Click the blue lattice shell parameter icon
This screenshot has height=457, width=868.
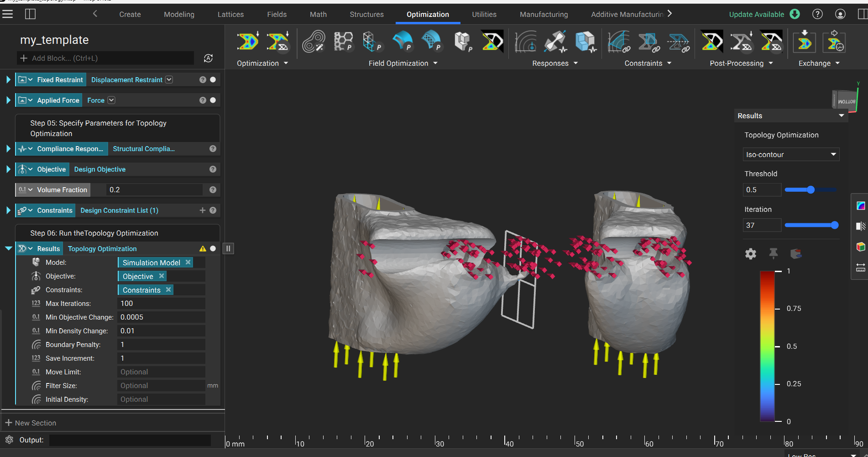[x=432, y=42]
